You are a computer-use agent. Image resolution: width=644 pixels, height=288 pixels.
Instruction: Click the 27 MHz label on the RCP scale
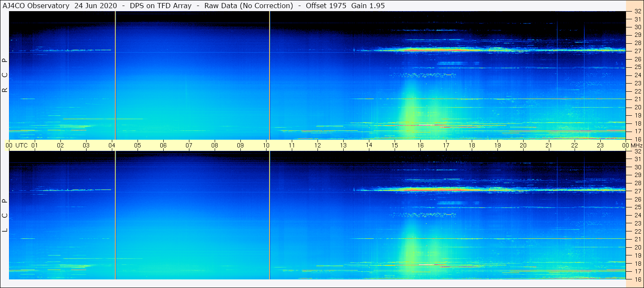pos(638,51)
